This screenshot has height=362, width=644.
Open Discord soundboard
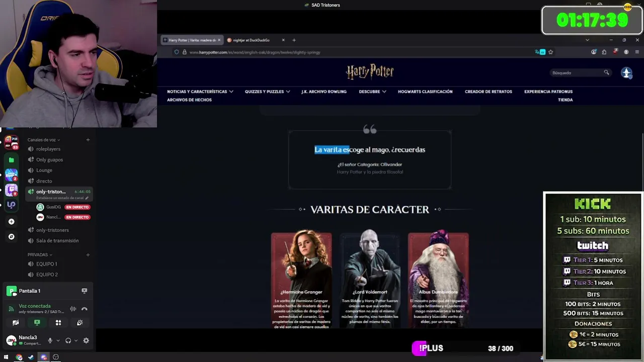tap(79, 323)
